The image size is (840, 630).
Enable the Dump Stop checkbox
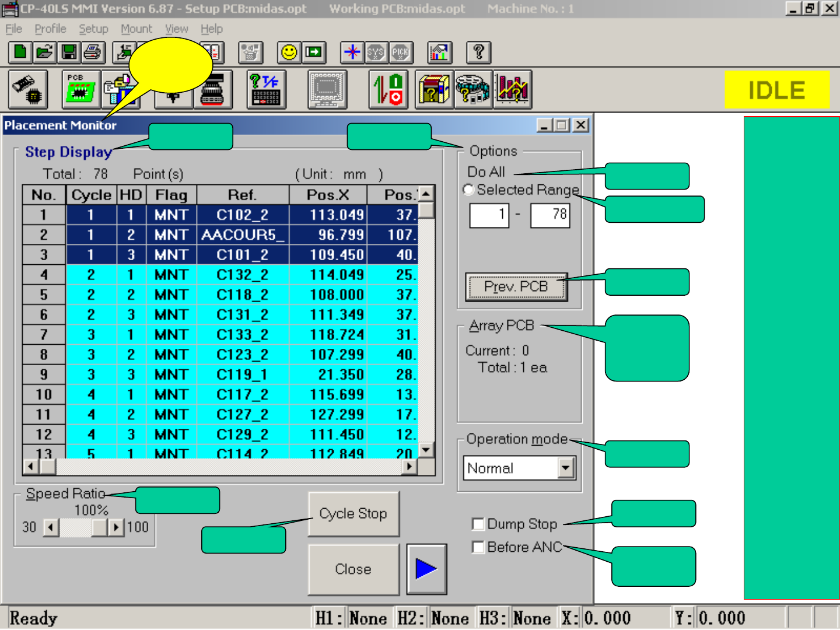478,524
